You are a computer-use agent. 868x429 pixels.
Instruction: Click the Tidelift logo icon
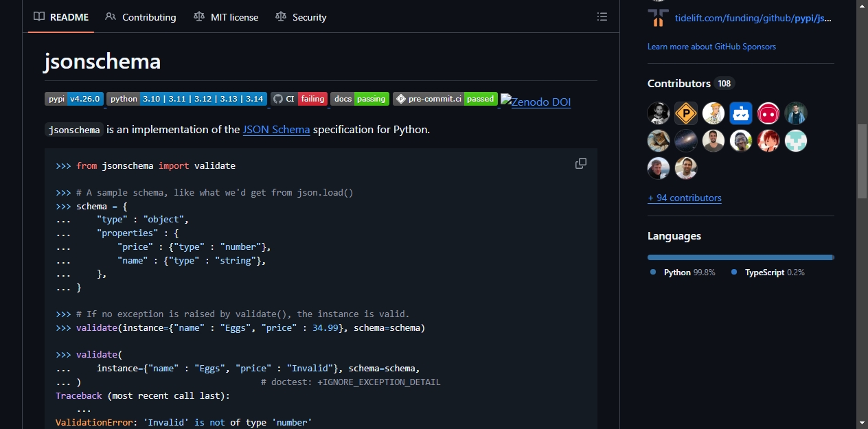coord(658,18)
